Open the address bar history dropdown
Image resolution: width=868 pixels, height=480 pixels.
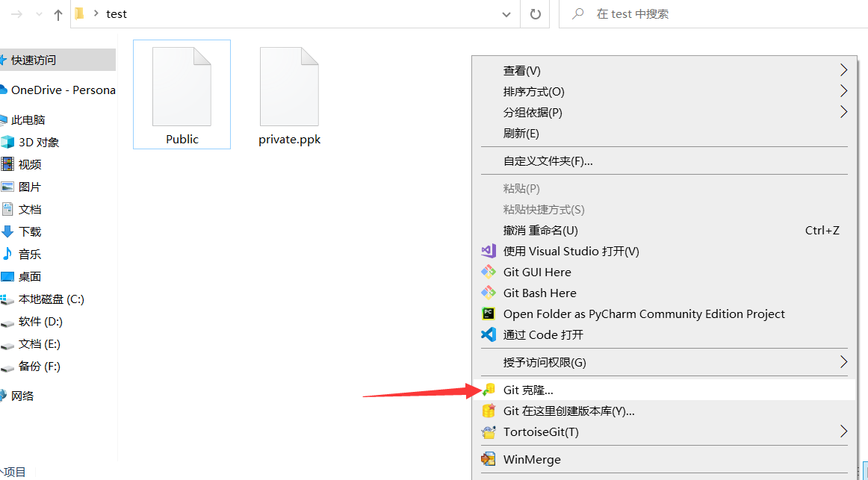506,14
